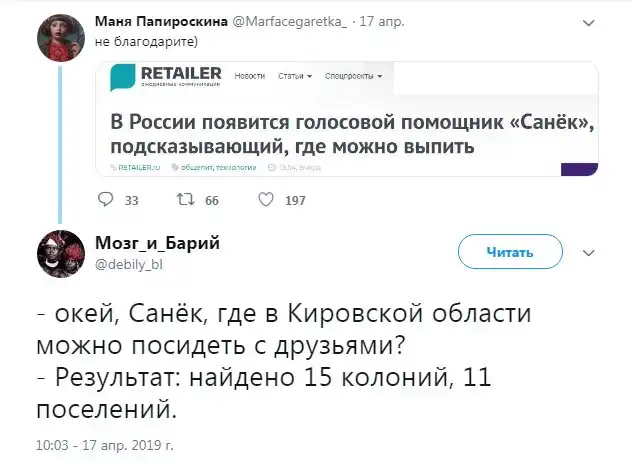632x474 pixels.
Task: Click the @debily_bl handle
Action: tap(127, 264)
